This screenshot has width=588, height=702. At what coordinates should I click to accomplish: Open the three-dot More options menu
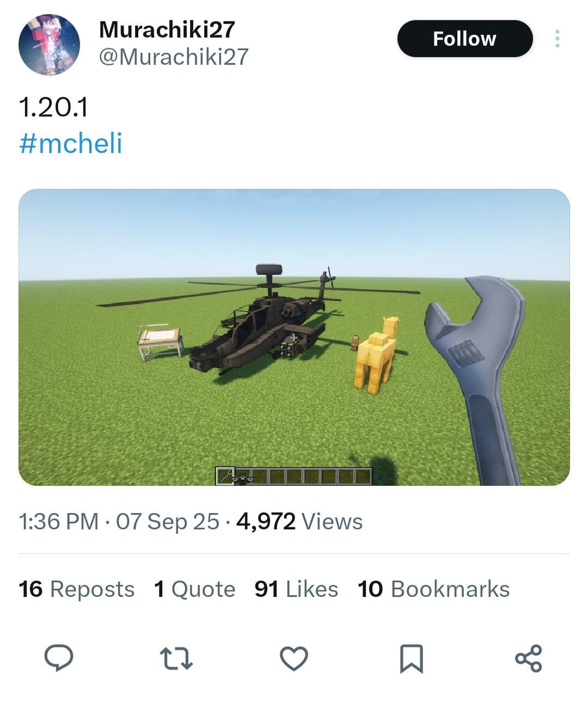557,39
